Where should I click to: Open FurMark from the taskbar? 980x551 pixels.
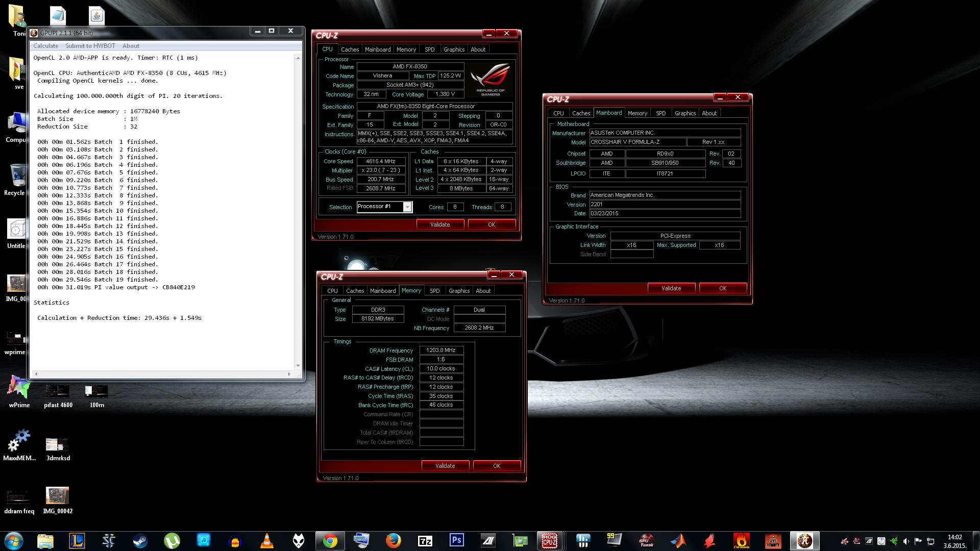[x=742, y=540]
